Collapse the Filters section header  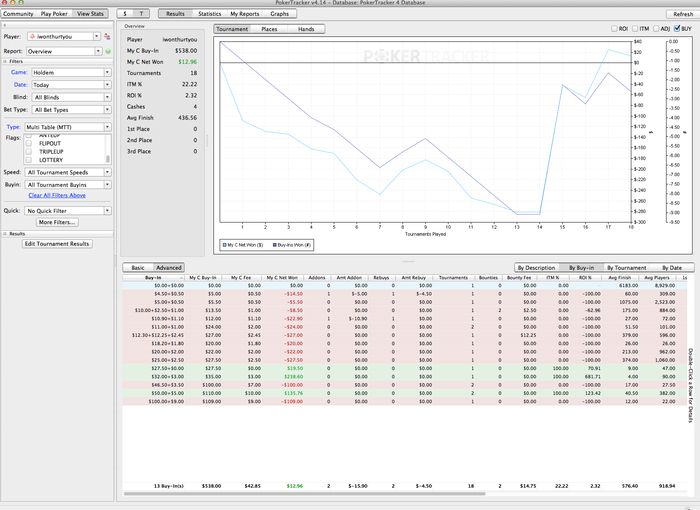point(4,62)
